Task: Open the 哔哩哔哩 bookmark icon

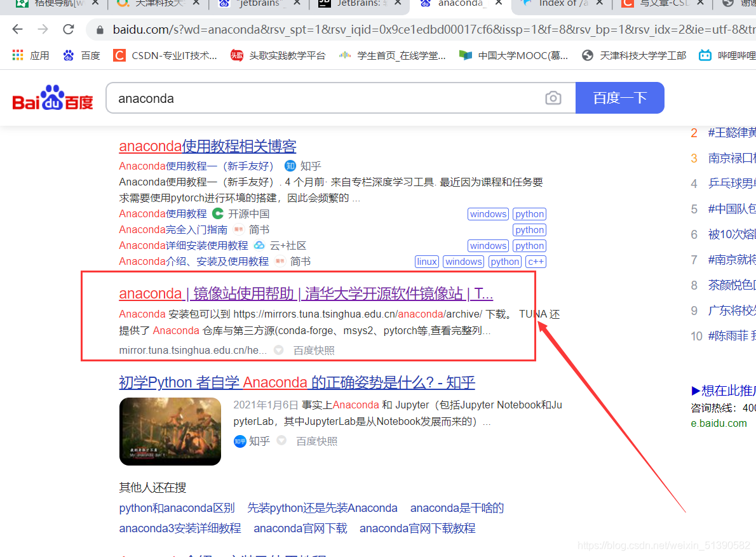Action: point(705,55)
